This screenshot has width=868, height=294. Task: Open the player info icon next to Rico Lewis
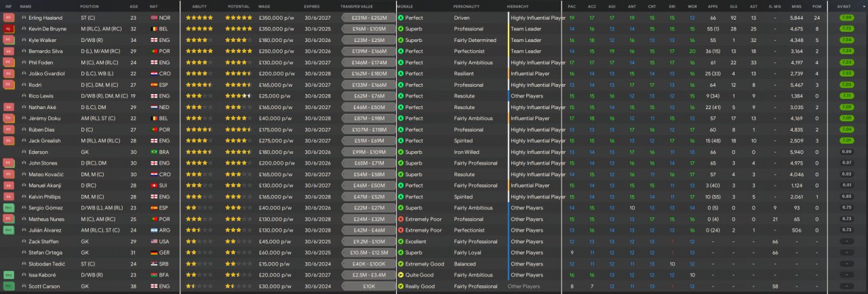click(24, 96)
